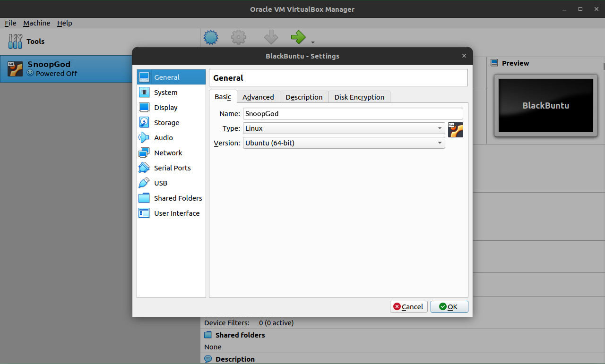Switch to the Advanced tab
Viewport: 605px width, 364px height.
click(x=258, y=97)
